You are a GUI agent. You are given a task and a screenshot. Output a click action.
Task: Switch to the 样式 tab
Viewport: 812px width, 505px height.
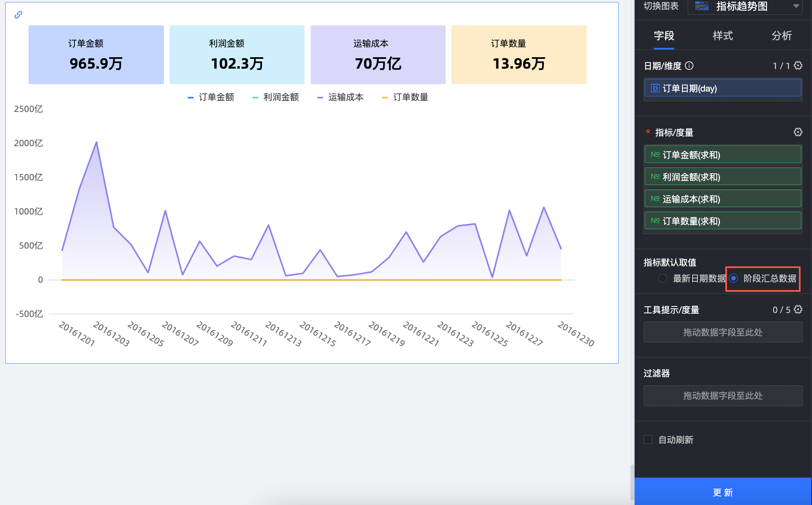point(722,36)
